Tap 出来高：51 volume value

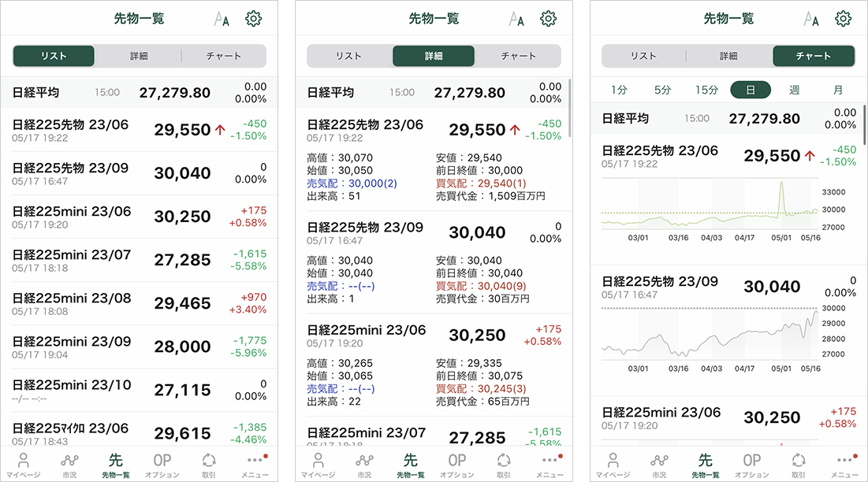pos(333,195)
